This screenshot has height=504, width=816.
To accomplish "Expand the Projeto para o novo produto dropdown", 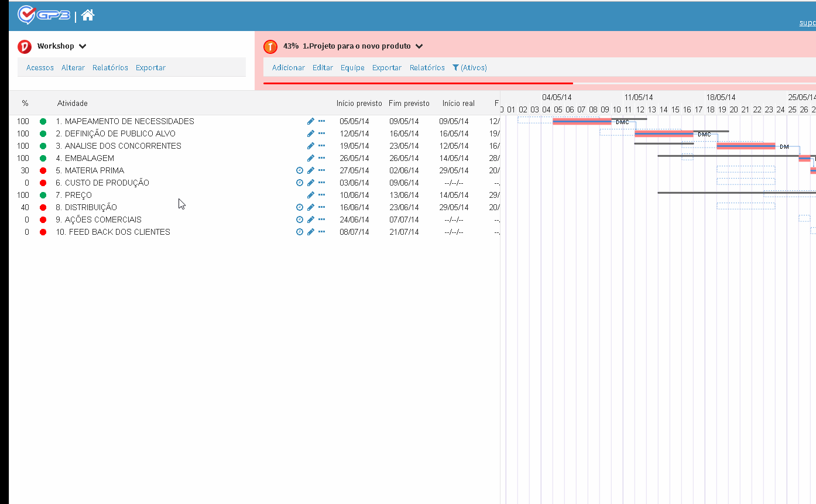I will tap(419, 46).
